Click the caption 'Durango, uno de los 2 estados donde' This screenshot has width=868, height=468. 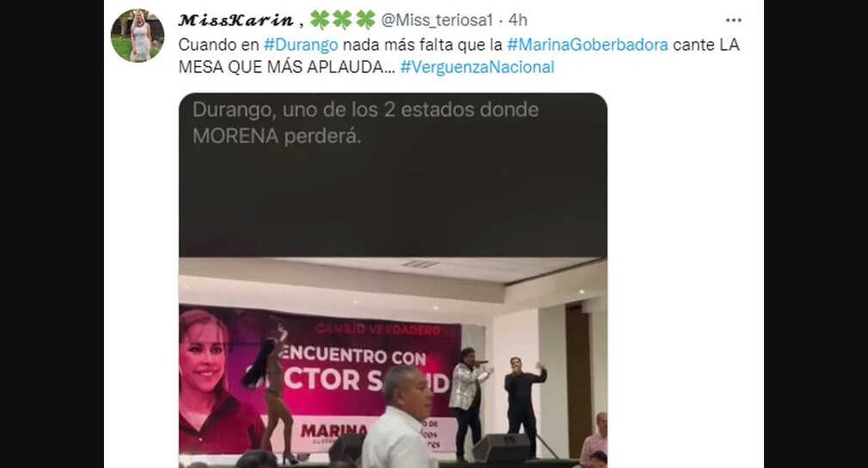365,110
